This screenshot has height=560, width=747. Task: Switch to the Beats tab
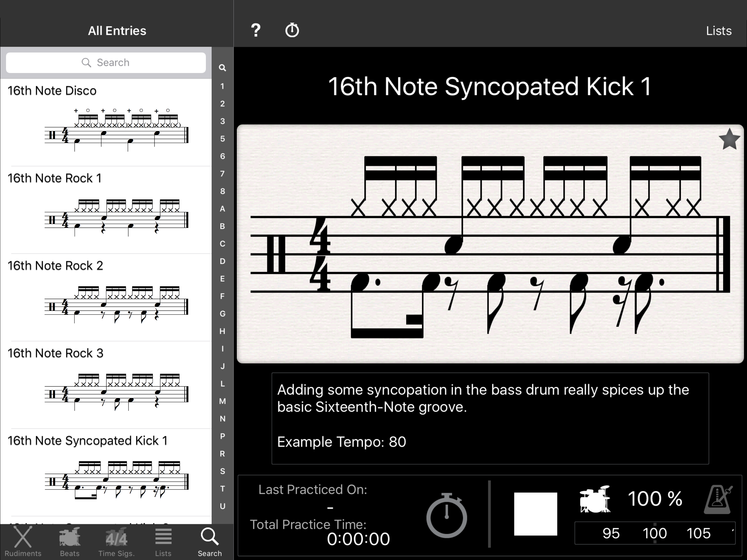click(x=69, y=541)
